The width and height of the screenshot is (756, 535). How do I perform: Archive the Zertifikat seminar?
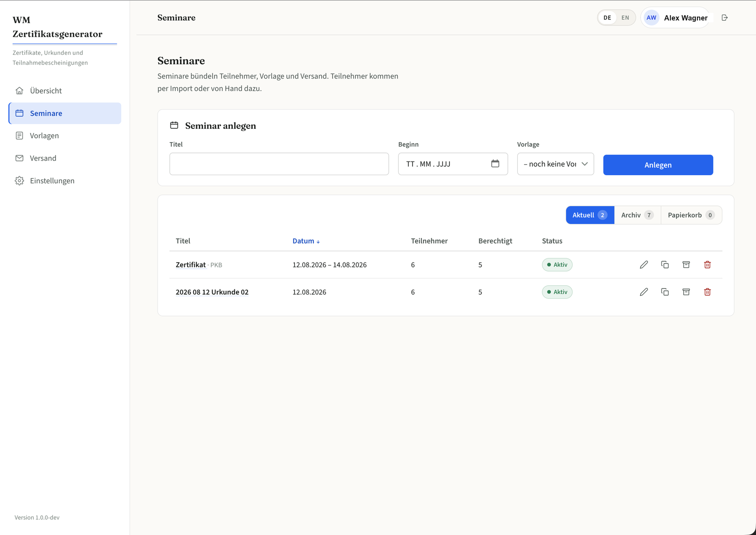coord(686,264)
